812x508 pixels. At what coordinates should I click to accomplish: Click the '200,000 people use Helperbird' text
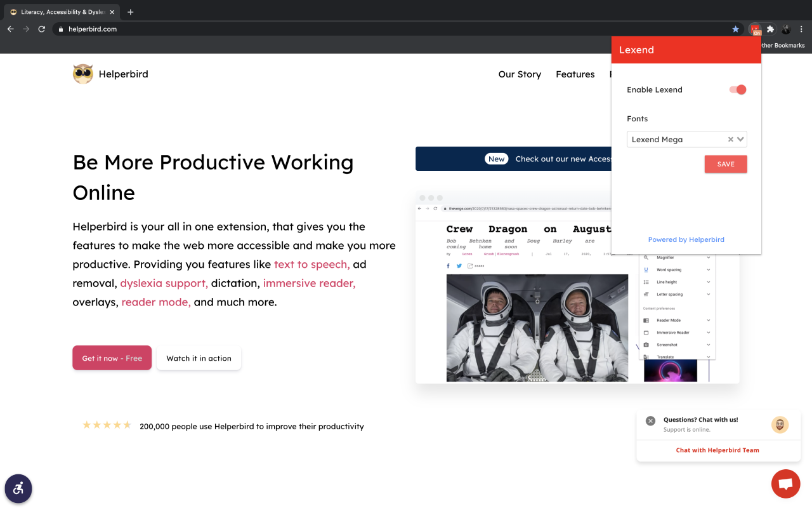252,427
